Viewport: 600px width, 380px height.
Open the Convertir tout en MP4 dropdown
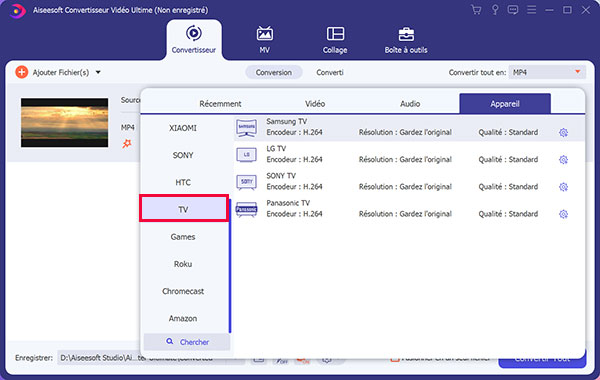pyautogui.click(x=547, y=72)
